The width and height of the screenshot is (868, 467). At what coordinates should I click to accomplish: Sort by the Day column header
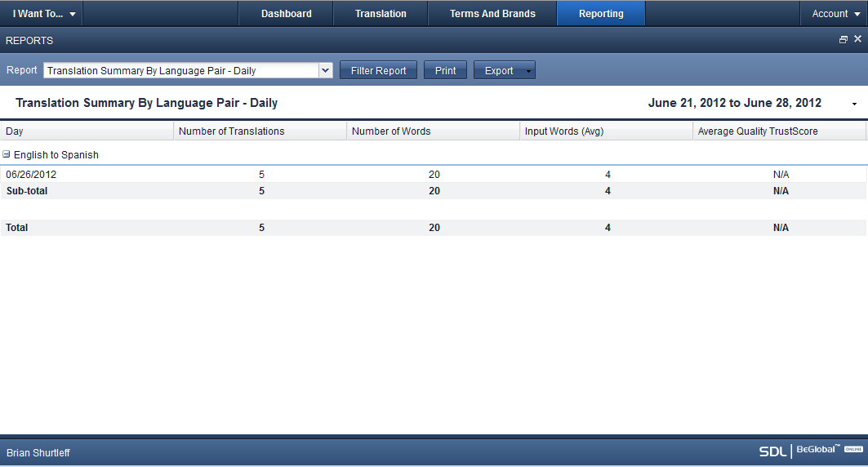(x=87, y=131)
